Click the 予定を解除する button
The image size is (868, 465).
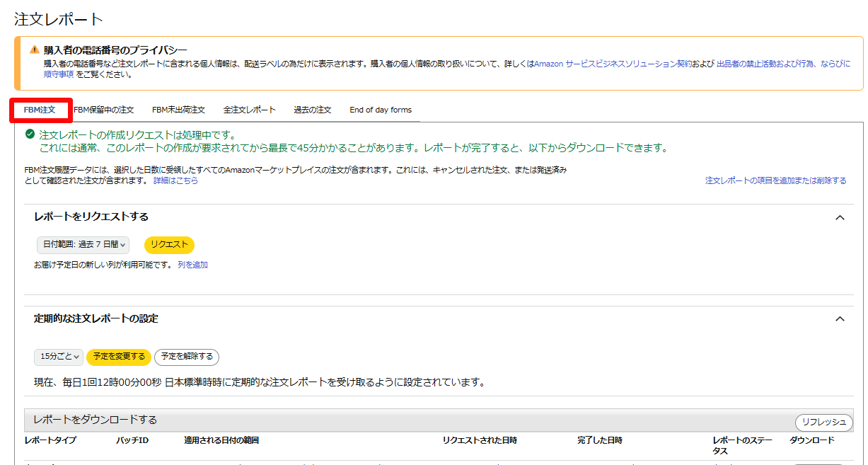point(187,357)
